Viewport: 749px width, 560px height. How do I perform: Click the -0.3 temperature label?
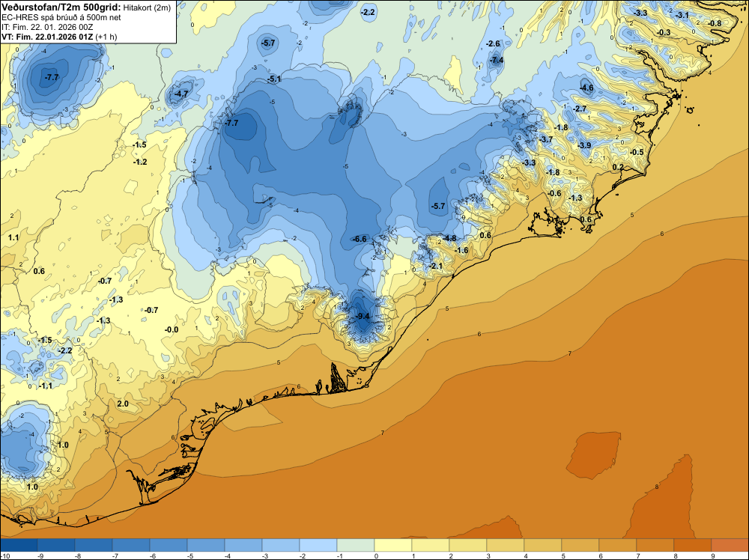(664, 32)
